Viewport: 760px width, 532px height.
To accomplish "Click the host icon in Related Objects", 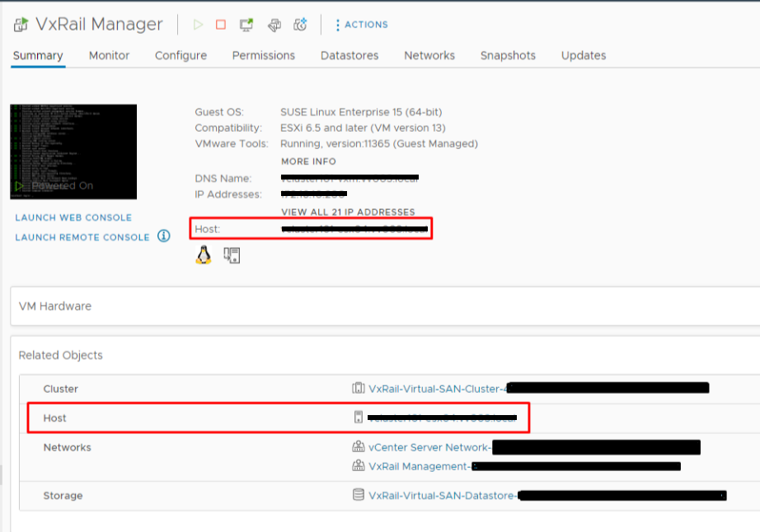I will pyautogui.click(x=358, y=418).
